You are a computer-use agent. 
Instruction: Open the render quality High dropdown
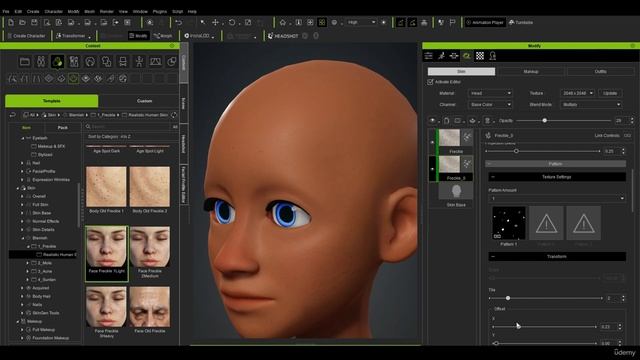pyautogui.click(x=361, y=22)
